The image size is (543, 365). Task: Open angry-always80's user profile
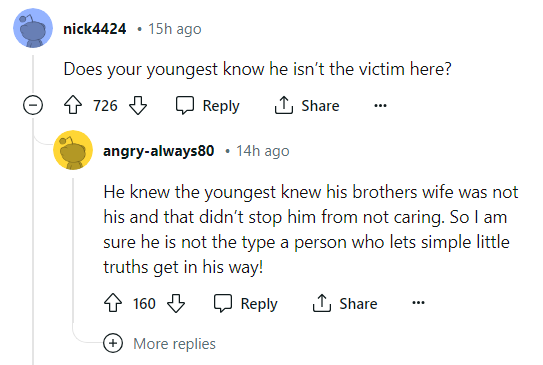tap(159, 151)
